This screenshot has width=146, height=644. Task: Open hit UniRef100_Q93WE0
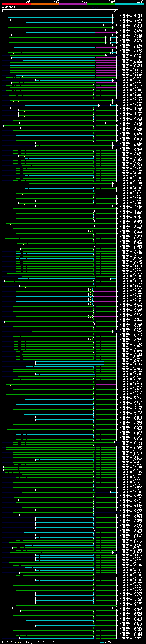131,17
